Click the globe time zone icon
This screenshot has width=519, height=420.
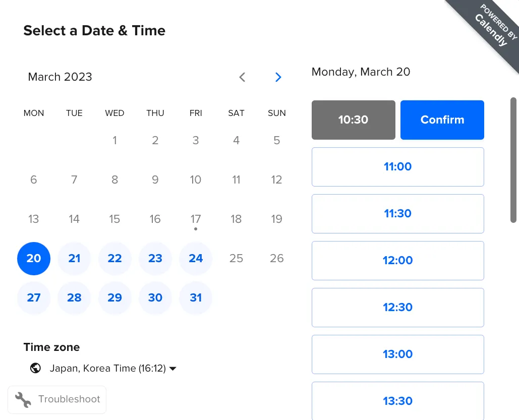(x=35, y=368)
